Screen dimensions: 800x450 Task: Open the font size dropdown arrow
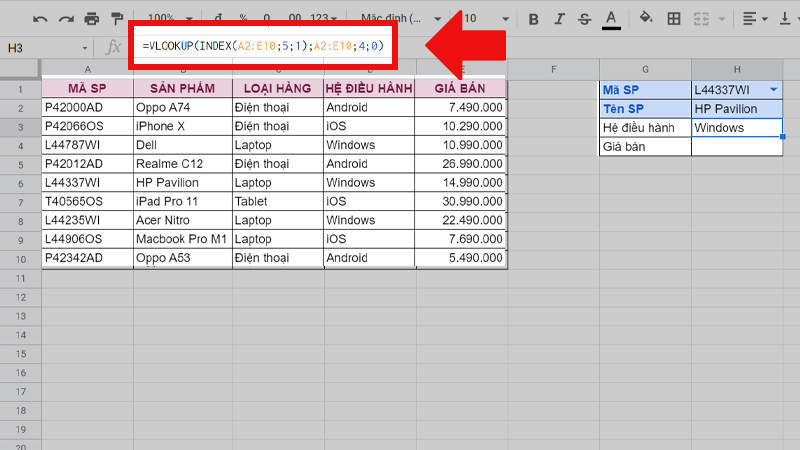pos(505,19)
